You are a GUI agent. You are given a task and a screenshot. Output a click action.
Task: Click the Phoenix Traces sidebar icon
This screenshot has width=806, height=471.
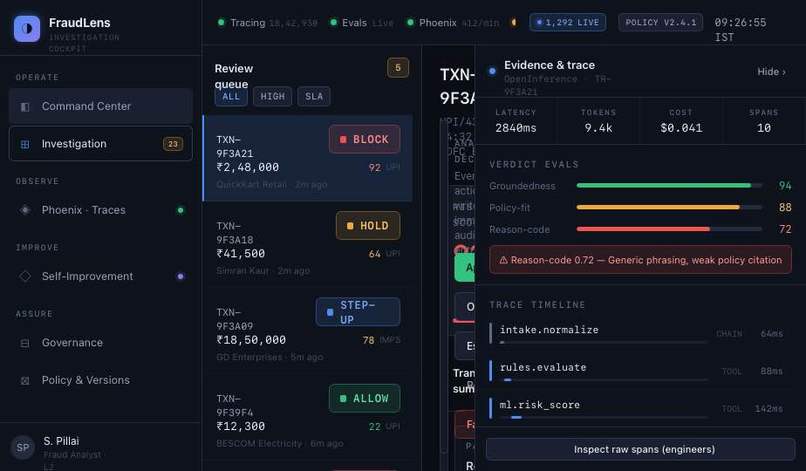(x=25, y=210)
